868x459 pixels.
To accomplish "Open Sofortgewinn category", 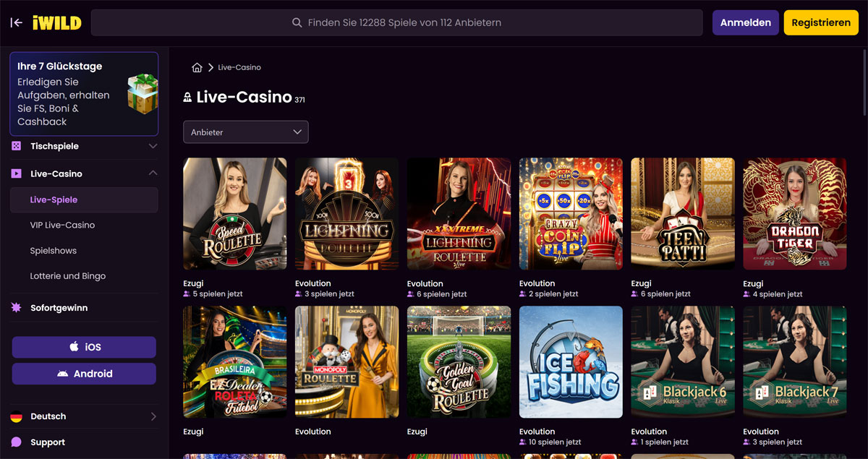I will point(59,308).
